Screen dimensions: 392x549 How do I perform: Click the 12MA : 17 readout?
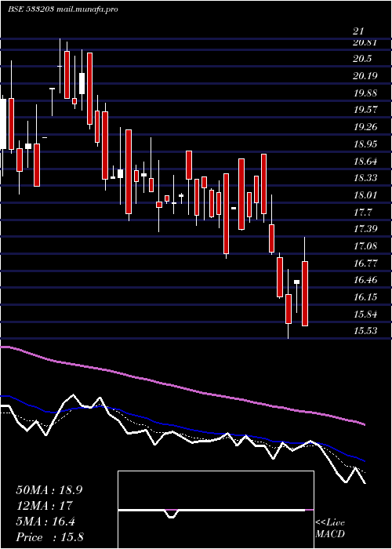coord(44,506)
